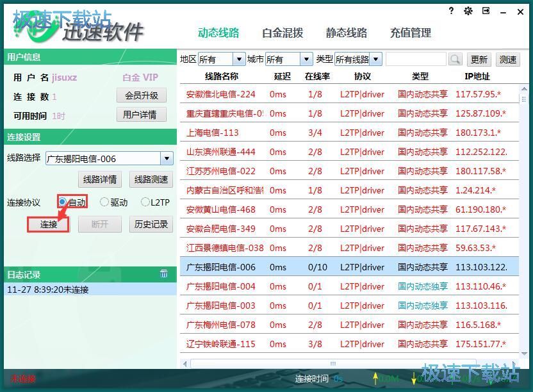The height and width of the screenshot is (392, 533).
Task: Click the vertical scrollbar up arrow
Action: pyautogui.click(x=524, y=89)
